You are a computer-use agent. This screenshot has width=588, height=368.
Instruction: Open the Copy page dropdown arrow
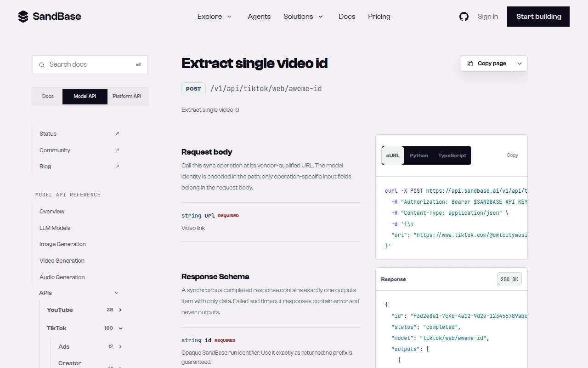click(520, 63)
